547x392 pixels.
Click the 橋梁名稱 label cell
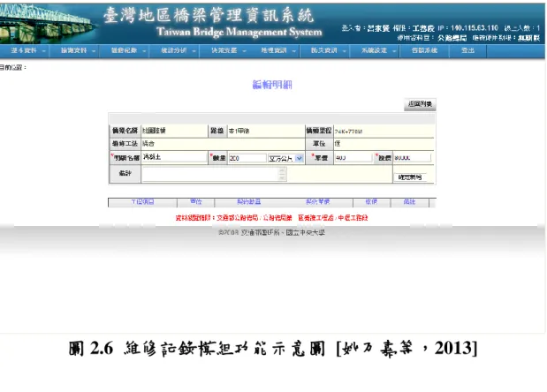click(x=125, y=131)
